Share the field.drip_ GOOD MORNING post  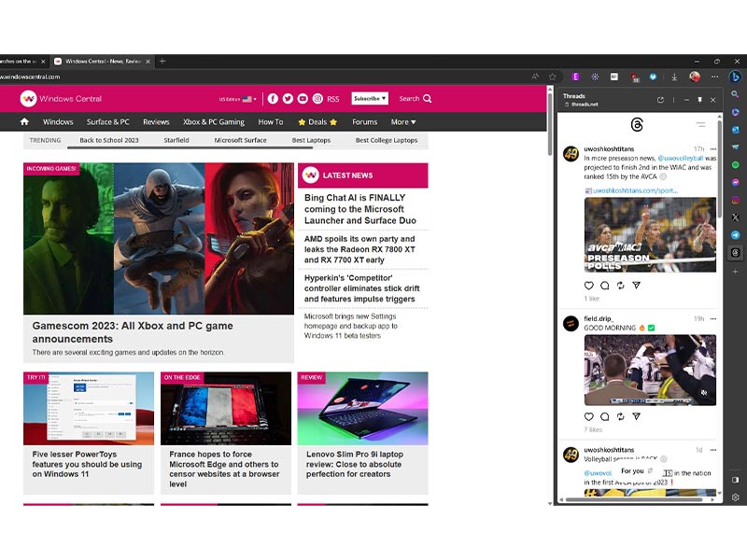(636, 416)
